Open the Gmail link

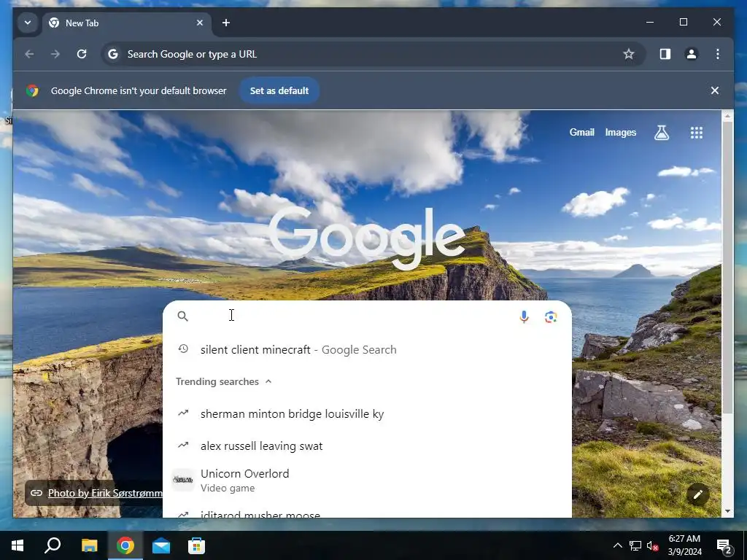581,133
